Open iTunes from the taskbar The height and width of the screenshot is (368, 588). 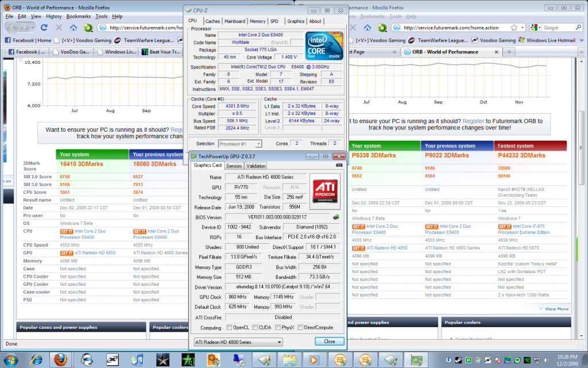pyautogui.click(x=137, y=360)
